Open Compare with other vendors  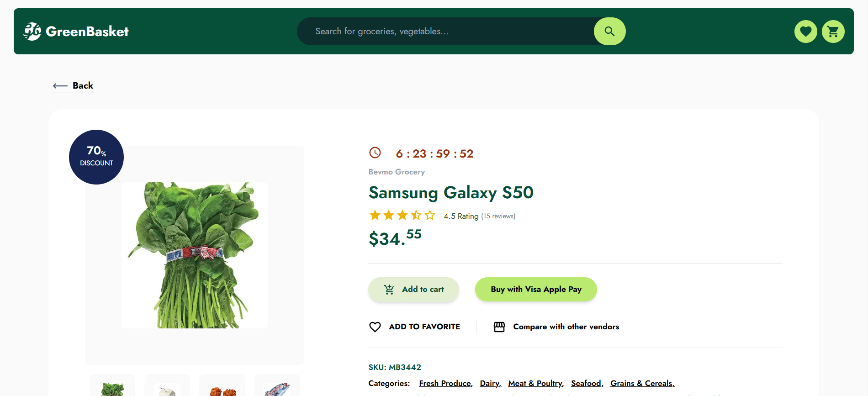click(x=566, y=326)
